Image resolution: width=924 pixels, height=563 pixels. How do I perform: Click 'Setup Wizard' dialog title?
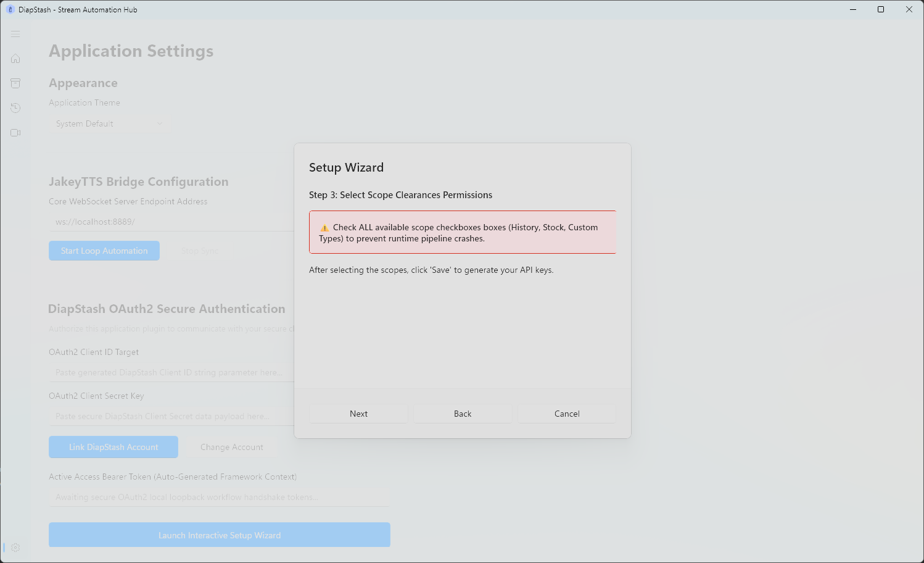click(346, 167)
